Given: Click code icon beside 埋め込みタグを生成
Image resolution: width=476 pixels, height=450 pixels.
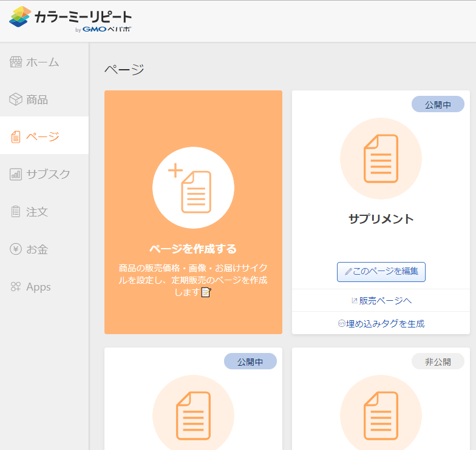Looking at the screenshot, I should 341,324.
